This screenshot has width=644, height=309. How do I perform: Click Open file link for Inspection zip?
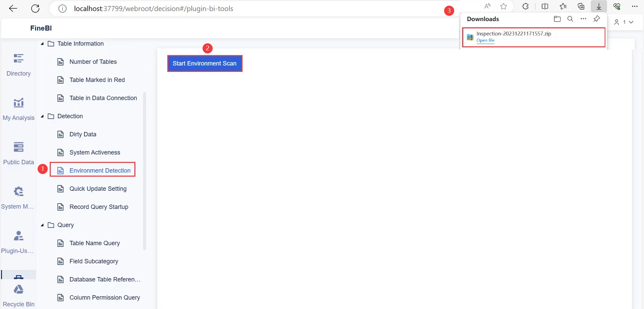pyautogui.click(x=485, y=40)
